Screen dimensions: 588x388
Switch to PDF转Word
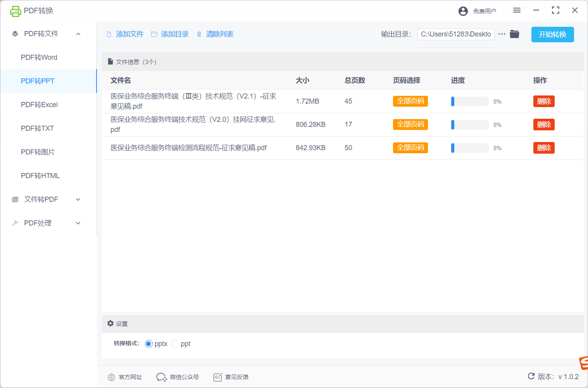tap(48, 57)
